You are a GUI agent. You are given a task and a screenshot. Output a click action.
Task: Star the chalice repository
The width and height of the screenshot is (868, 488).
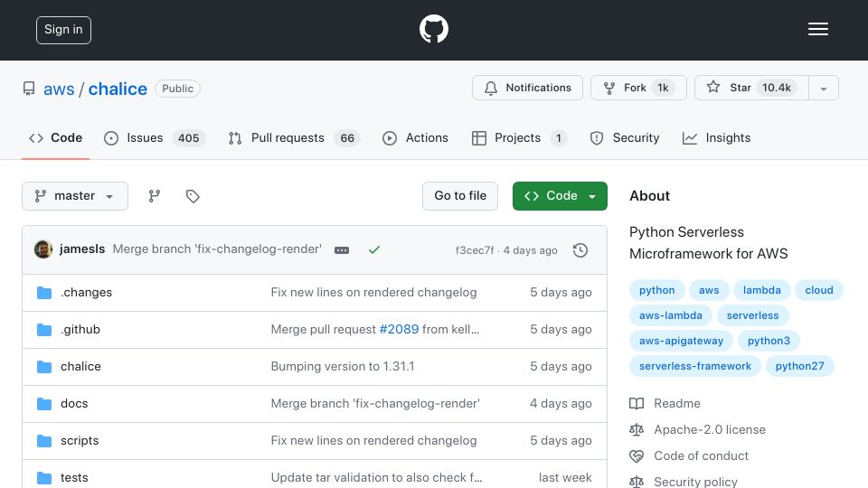coord(751,88)
